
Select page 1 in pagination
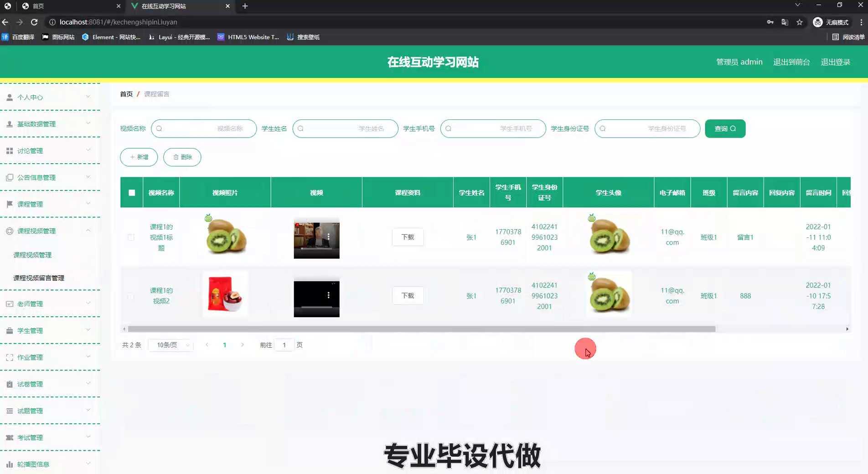[224, 345]
